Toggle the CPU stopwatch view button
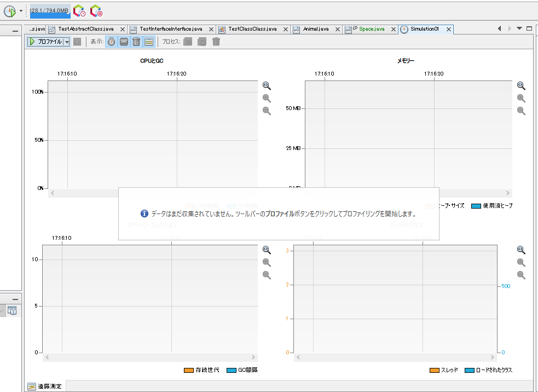 point(111,42)
